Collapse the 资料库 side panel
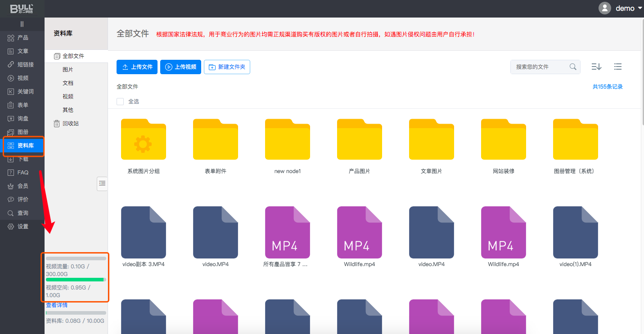644x334 pixels. coord(102,183)
